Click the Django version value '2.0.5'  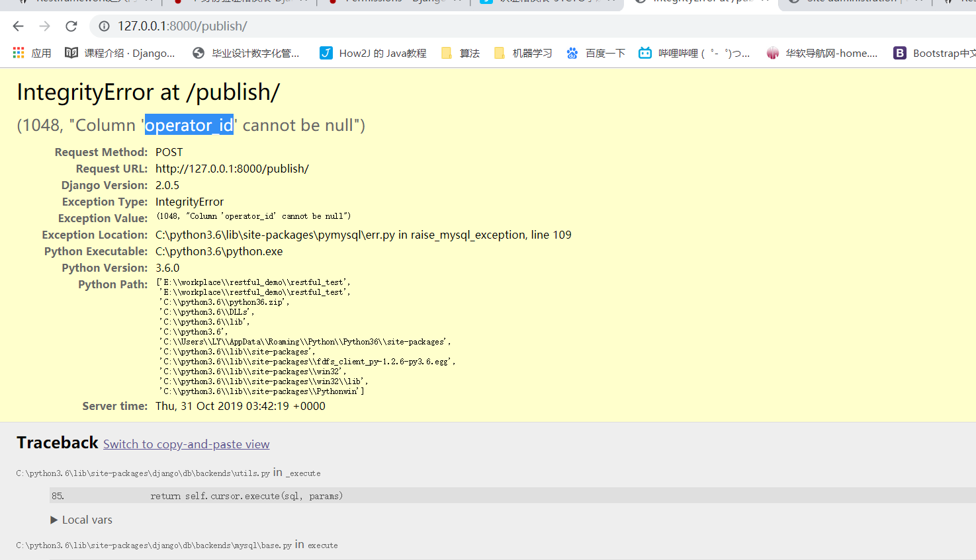click(x=167, y=185)
